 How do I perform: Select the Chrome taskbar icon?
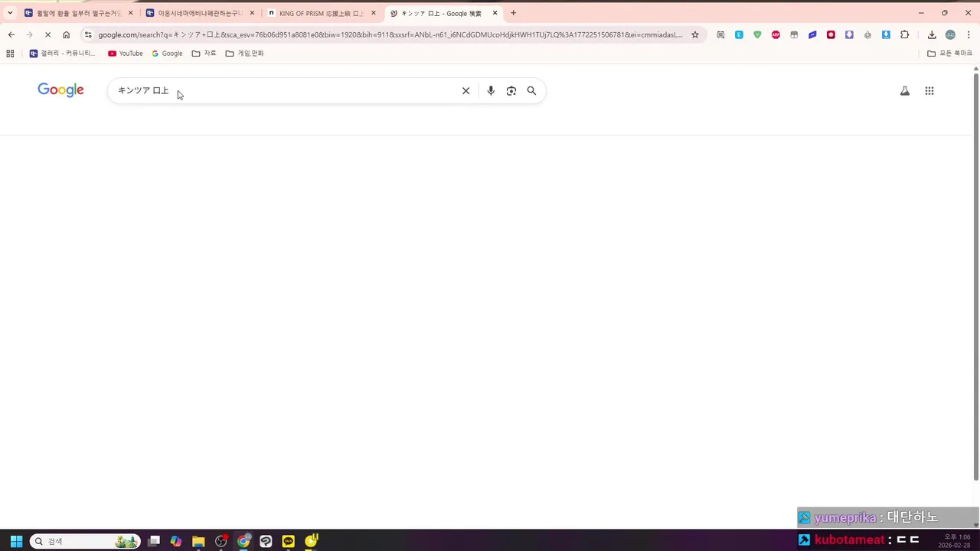coord(243,541)
